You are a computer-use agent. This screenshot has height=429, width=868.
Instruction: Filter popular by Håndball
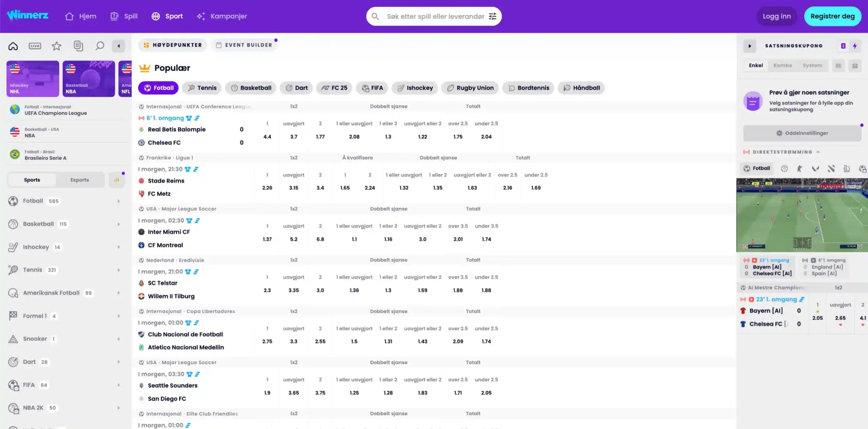click(581, 88)
